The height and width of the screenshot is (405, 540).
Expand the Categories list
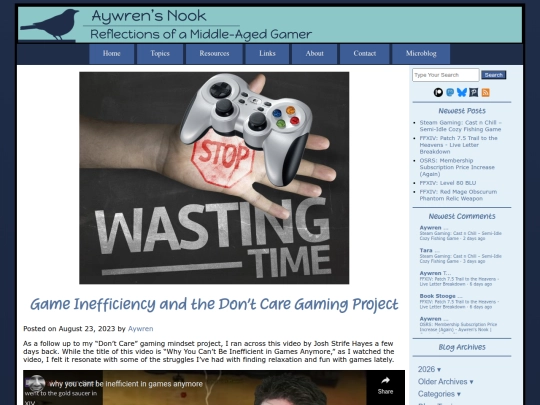[x=439, y=394]
